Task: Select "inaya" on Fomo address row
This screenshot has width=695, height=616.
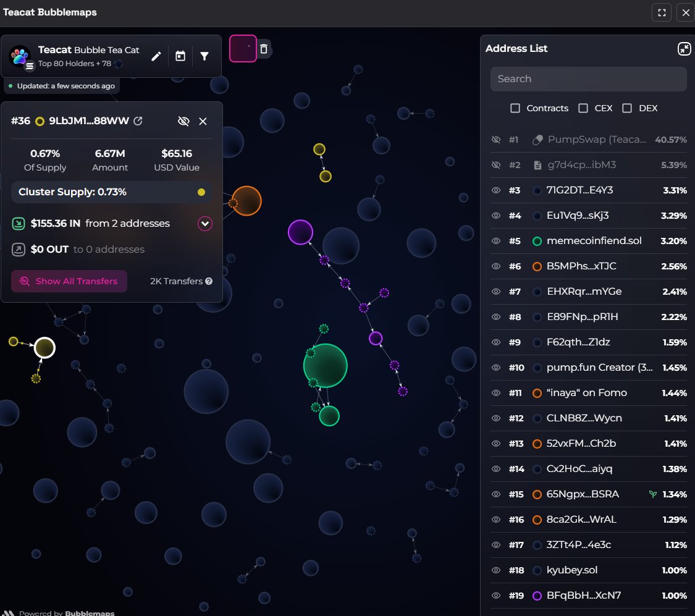Action: pos(589,392)
